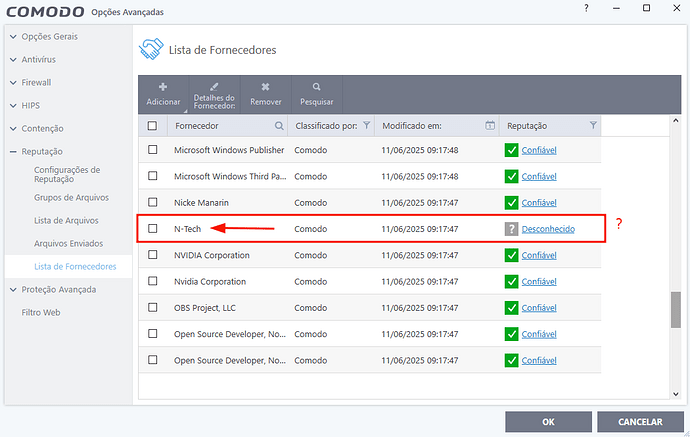Click the Fornecedor column header
This screenshot has width=690, height=437.
coord(228,126)
